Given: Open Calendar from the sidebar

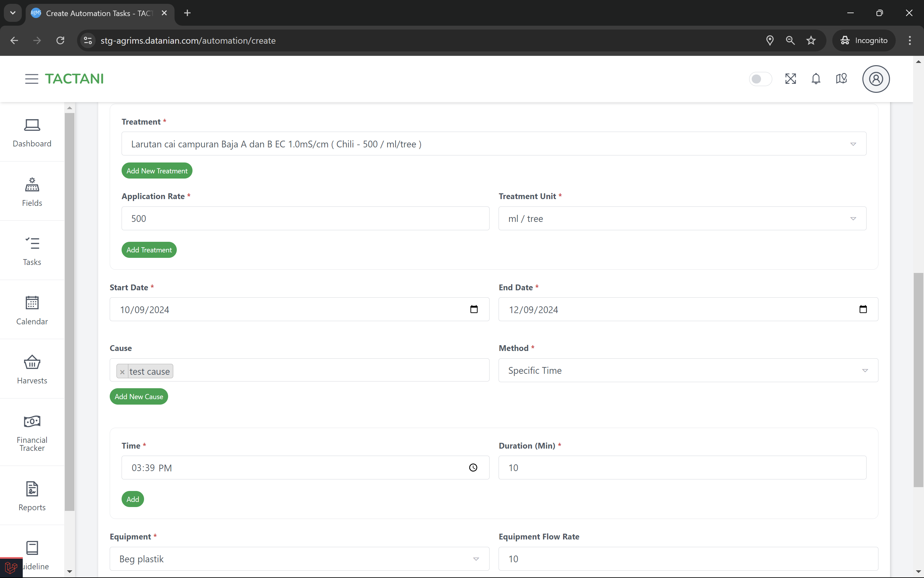Looking at the screenshot, I should (x=32, y=311).
